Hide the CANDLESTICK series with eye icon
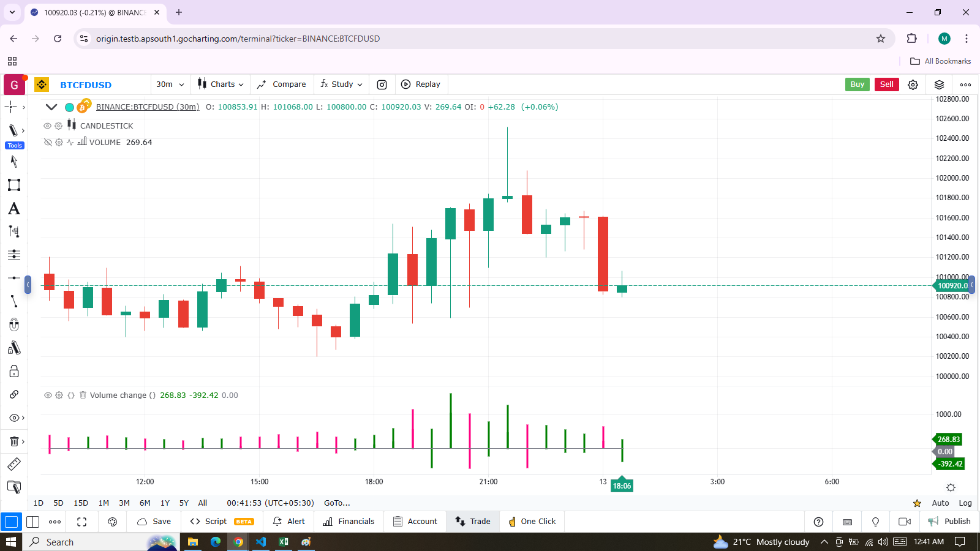Image resolution: width=980 pixels, height=551 pixels. [x=47, y=126]
